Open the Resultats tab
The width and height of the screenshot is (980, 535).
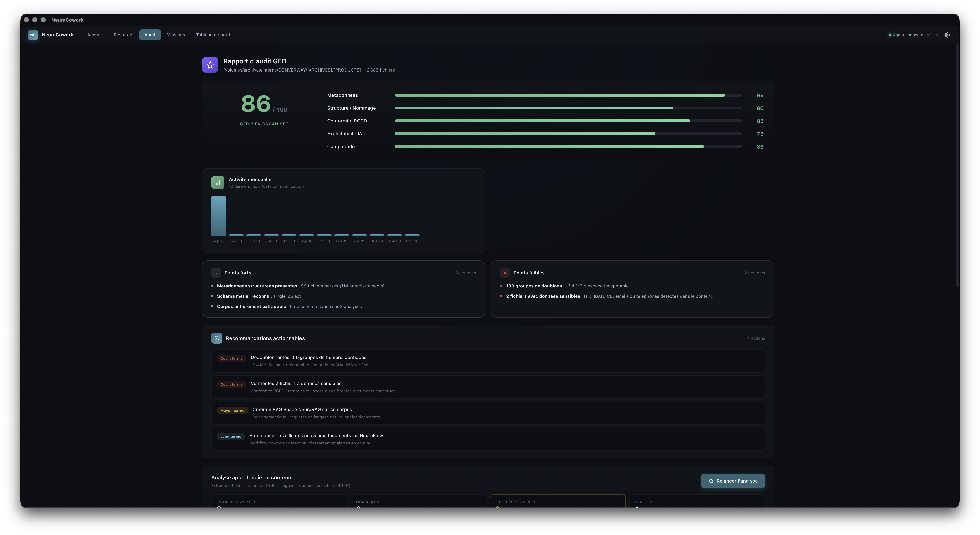click(x=123, y=35)
